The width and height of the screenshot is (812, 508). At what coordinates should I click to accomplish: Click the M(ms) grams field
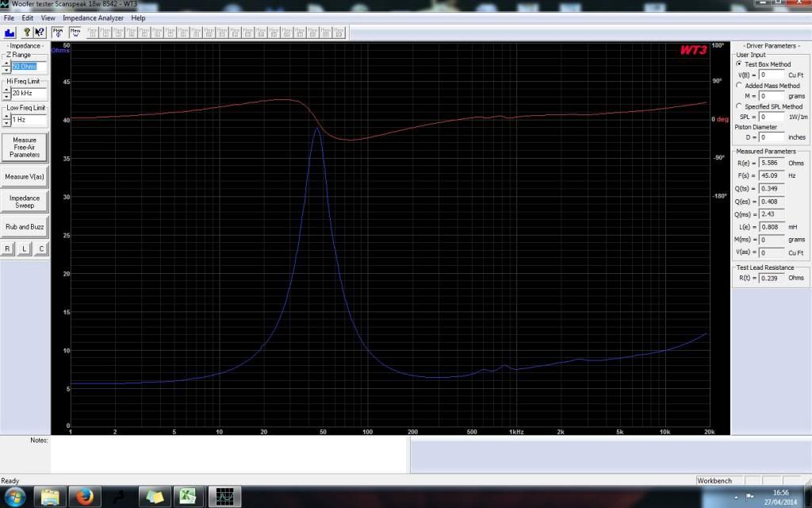pyautogui.click(x=772, y=240)
